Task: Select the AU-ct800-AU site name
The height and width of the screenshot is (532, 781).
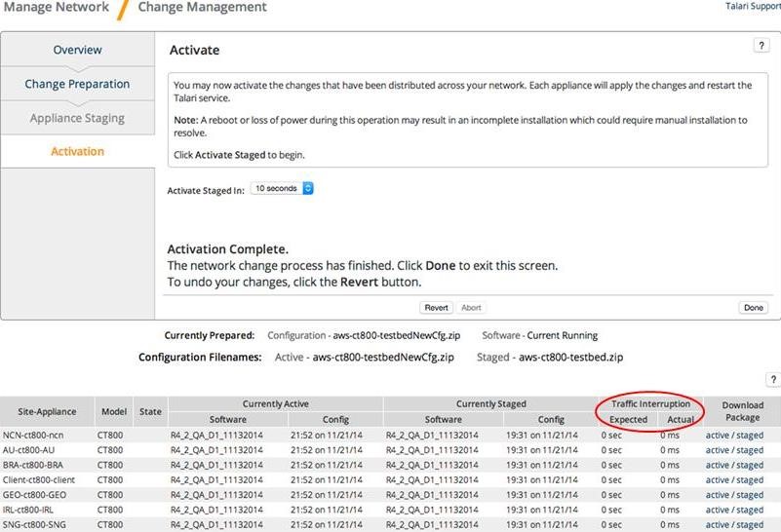Action: tap(28, 450)
